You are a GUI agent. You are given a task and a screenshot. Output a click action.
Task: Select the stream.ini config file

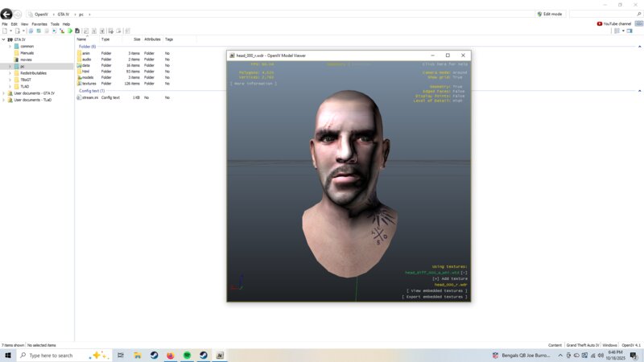pos(89,97)
